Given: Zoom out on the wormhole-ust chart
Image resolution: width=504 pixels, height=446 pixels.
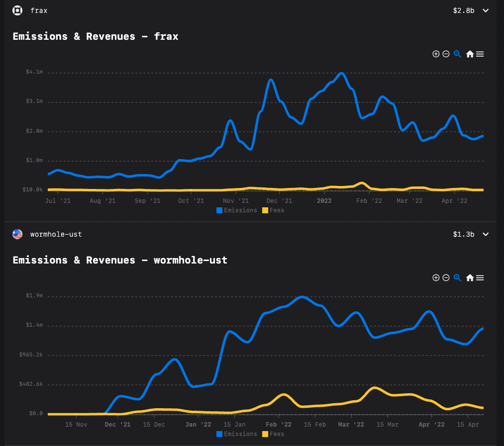Looking at the screenshot, I should 446,278.
